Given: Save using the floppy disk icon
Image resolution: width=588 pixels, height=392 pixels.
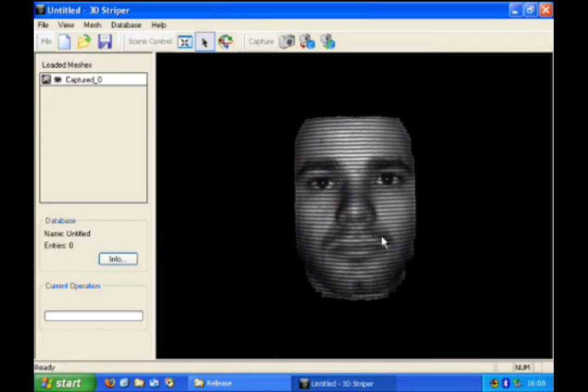Looking at the screenshot, I should coord(105,42).
